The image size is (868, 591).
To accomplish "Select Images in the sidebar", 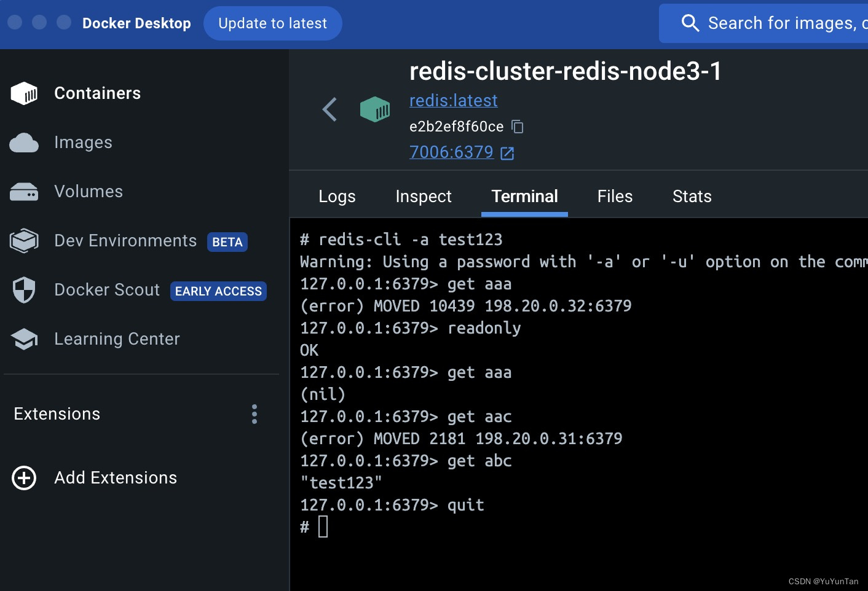I will (x=83, y=143).
